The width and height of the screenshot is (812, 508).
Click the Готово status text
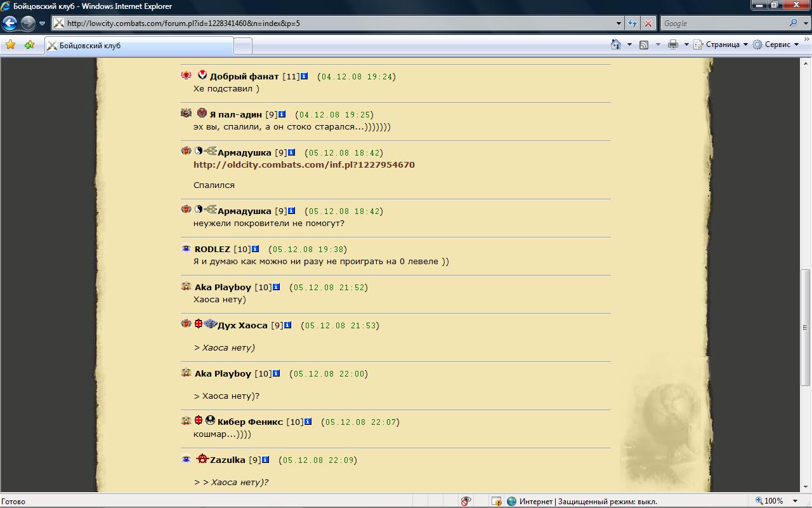click(13, 501)
